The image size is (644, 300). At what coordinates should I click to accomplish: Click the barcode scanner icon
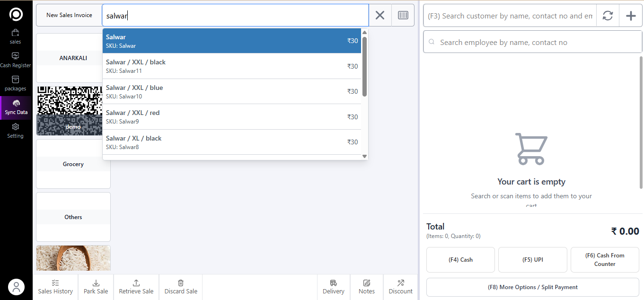[x=403, y=15]
